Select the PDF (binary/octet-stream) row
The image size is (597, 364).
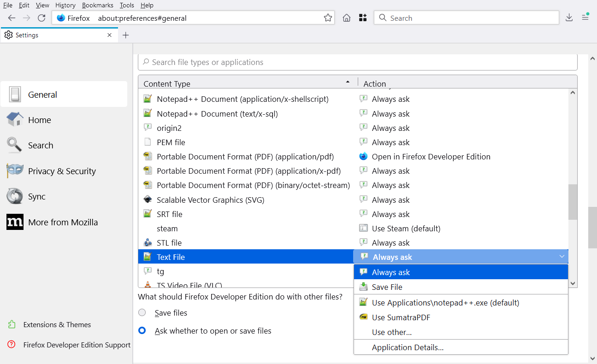(x=353, y=185)
